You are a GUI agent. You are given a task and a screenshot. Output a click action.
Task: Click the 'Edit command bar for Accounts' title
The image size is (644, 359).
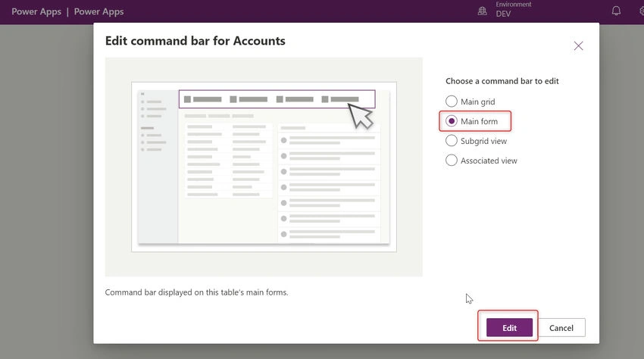coord(195,41)
